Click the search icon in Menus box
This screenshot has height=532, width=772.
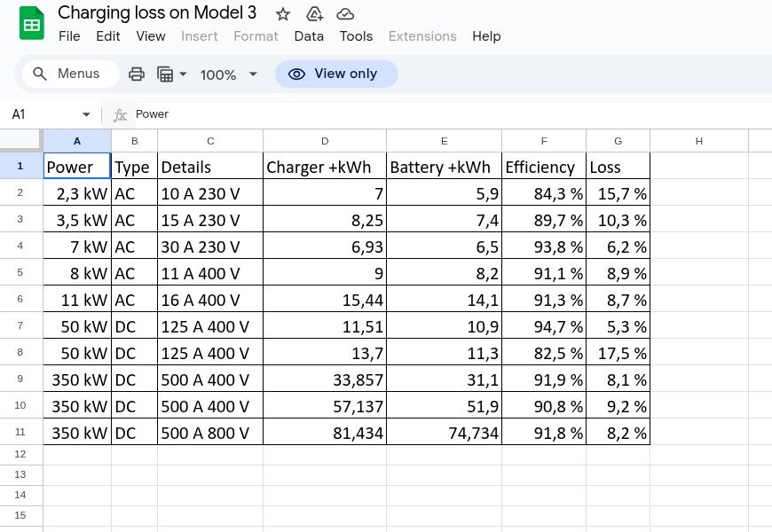pos(39,74)
